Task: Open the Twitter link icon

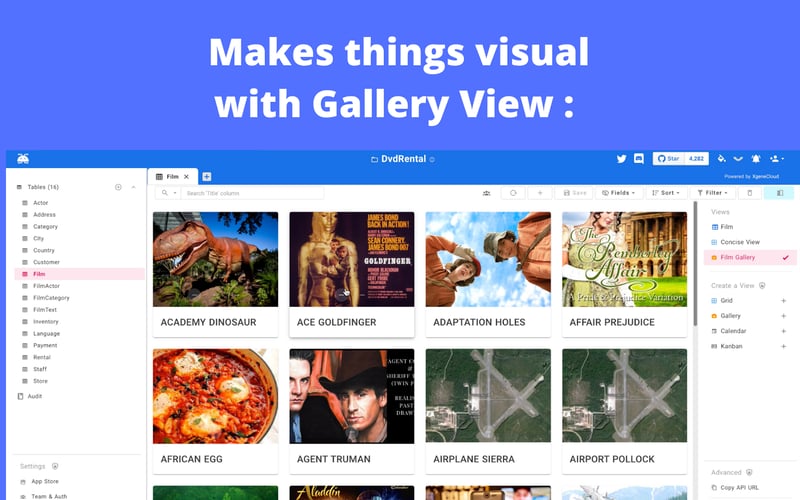Action: (x=621, y=159)
